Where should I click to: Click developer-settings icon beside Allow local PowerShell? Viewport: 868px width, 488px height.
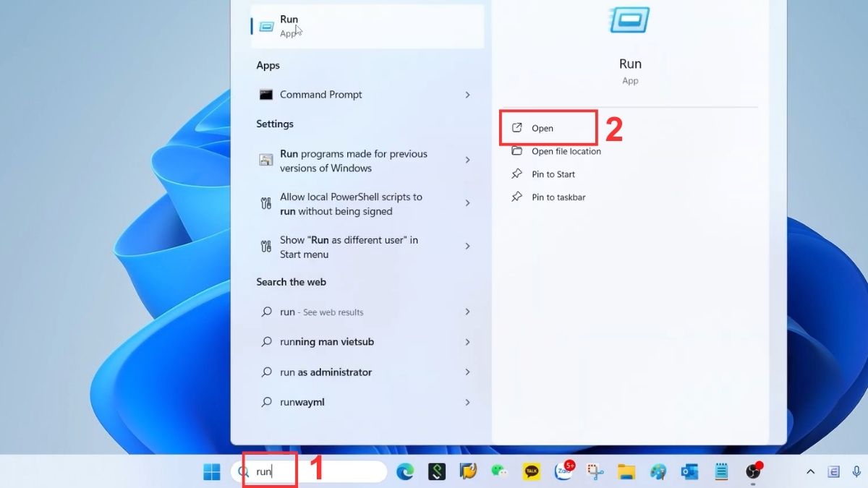point(265,203)
